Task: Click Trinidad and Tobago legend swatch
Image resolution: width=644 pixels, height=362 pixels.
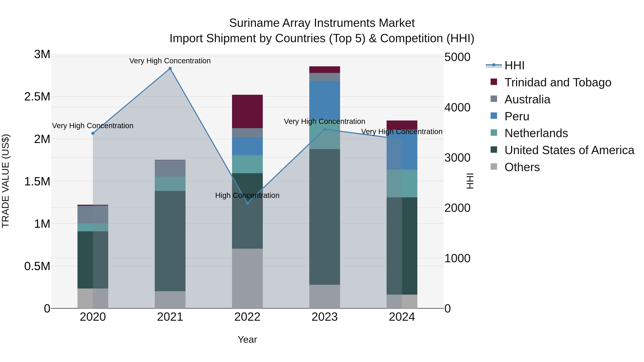Action: click(x=494, y=82)
